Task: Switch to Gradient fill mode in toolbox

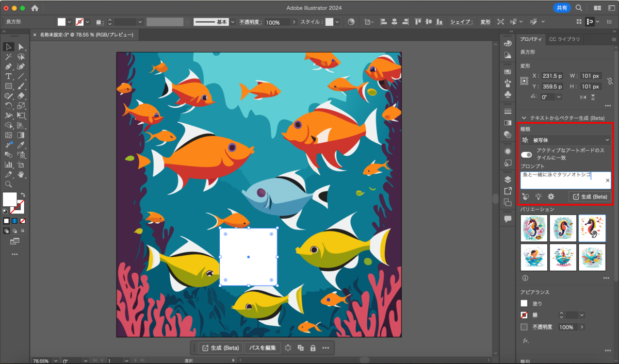Action: (x=14, y=221)
